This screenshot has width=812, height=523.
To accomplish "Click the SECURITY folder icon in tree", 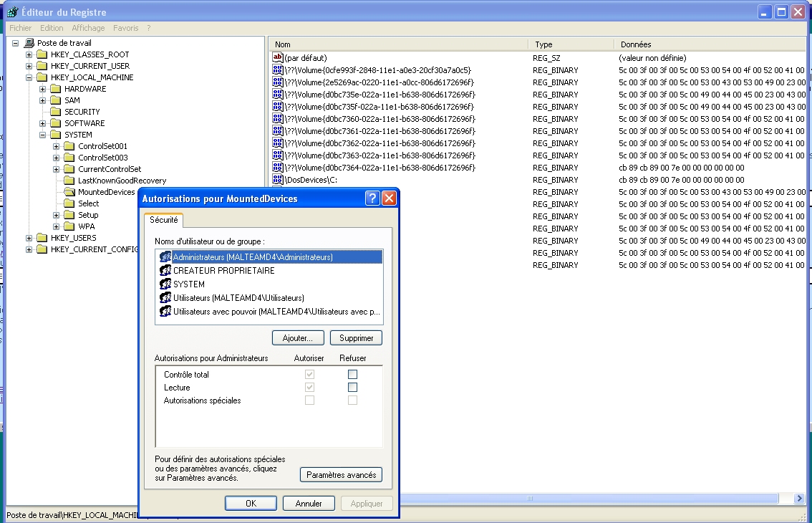I will coord(56,112).
